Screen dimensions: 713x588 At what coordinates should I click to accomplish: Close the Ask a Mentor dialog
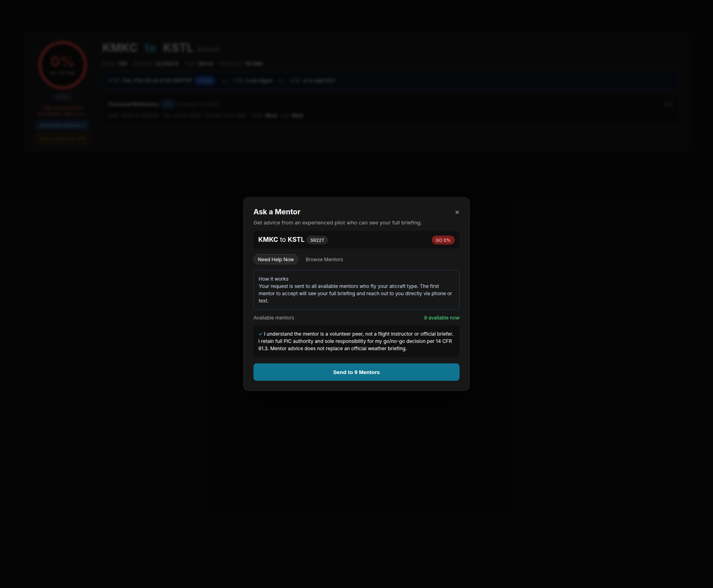tap(457, 212)
